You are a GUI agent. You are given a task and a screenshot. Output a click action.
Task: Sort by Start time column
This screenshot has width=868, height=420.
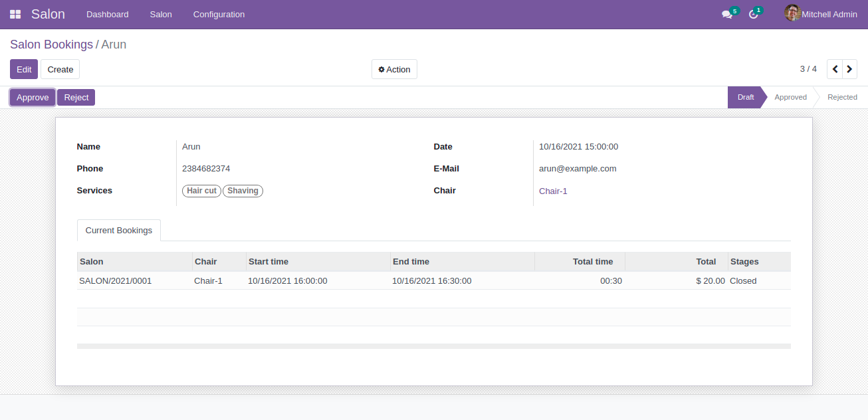click(x=318, y=261)
